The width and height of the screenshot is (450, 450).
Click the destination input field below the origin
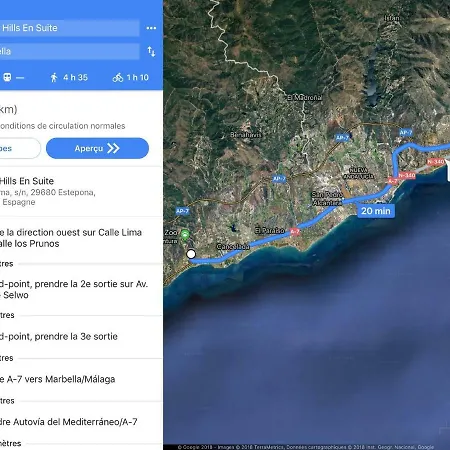click(70, 51)
